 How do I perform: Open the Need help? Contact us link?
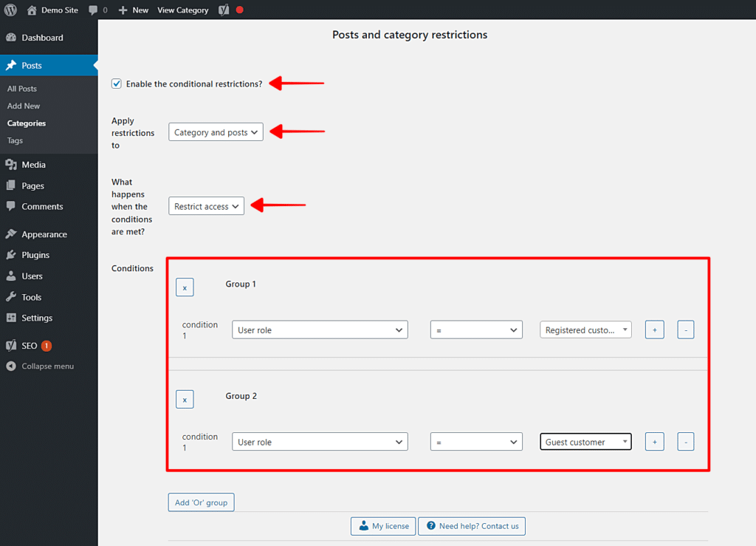tap(472, 526)
